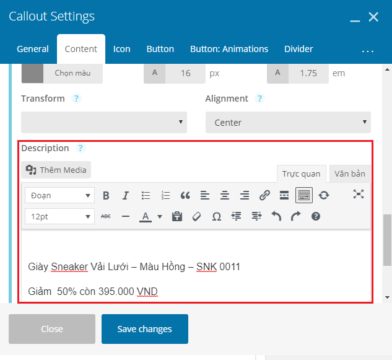Toggle strikethrough text formatting
The height and width of the screenshot is (360, 392).
tap(106, 217)
